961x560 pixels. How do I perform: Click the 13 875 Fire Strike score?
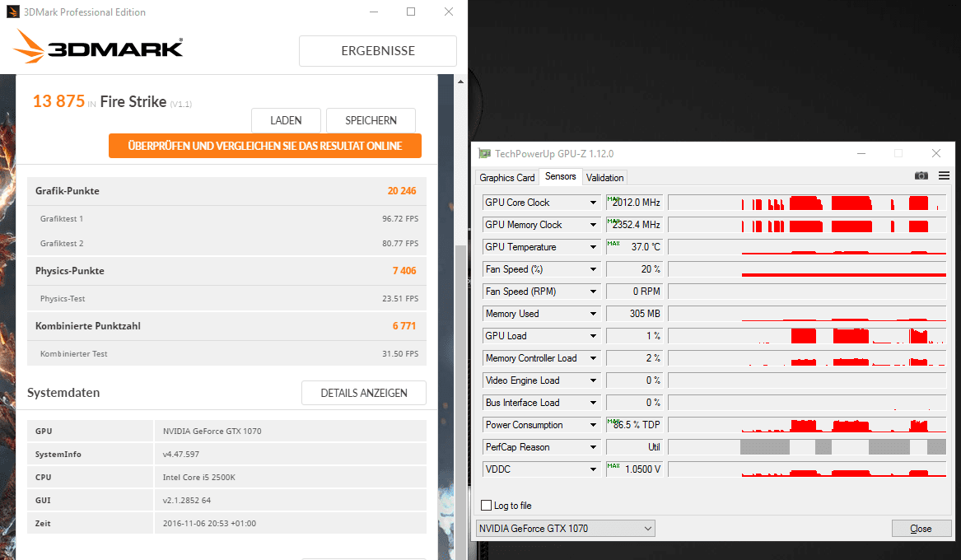[x=58, y=101]
